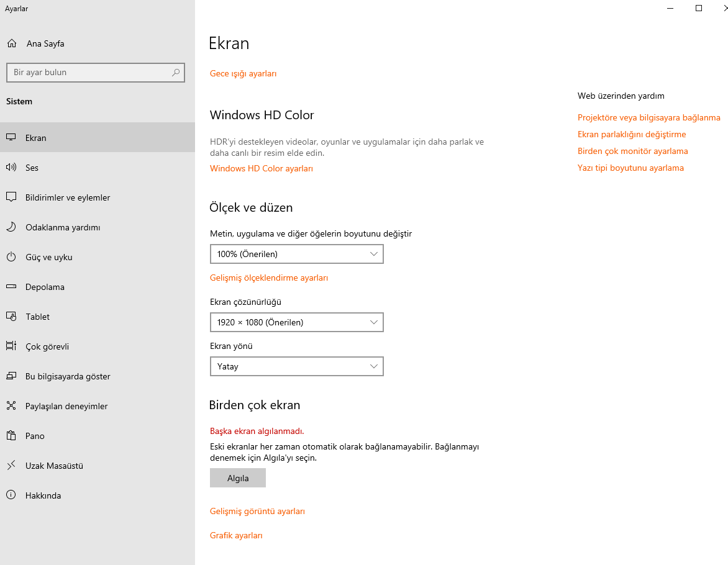Click Gelişmiş ölçeklendirme ayarları link
Viewport: 728px width, 565px height.
pyautogui.click(x=269, y=278)
